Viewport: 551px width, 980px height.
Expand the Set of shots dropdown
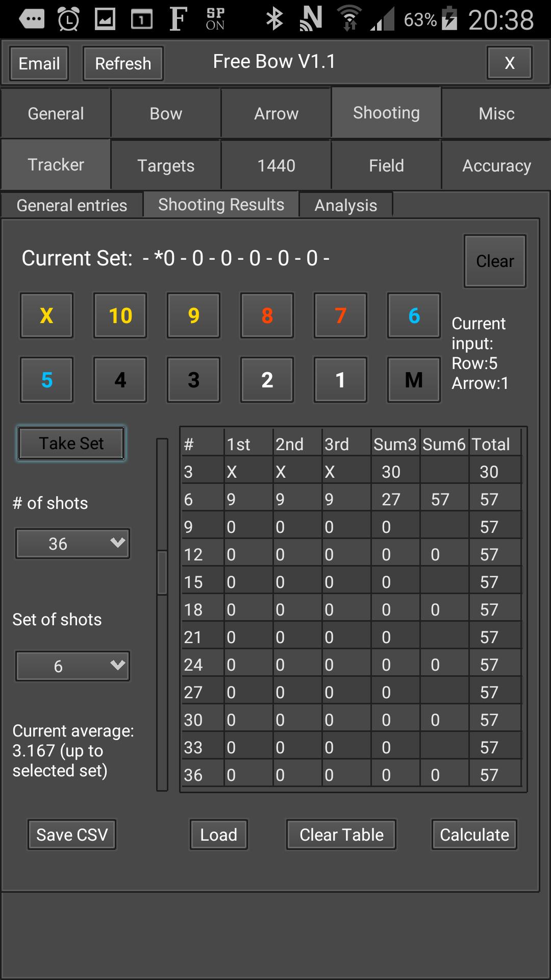72,666
